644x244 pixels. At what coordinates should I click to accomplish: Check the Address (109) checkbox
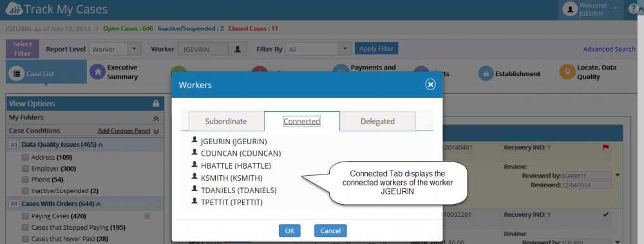(x=25, y=157)
